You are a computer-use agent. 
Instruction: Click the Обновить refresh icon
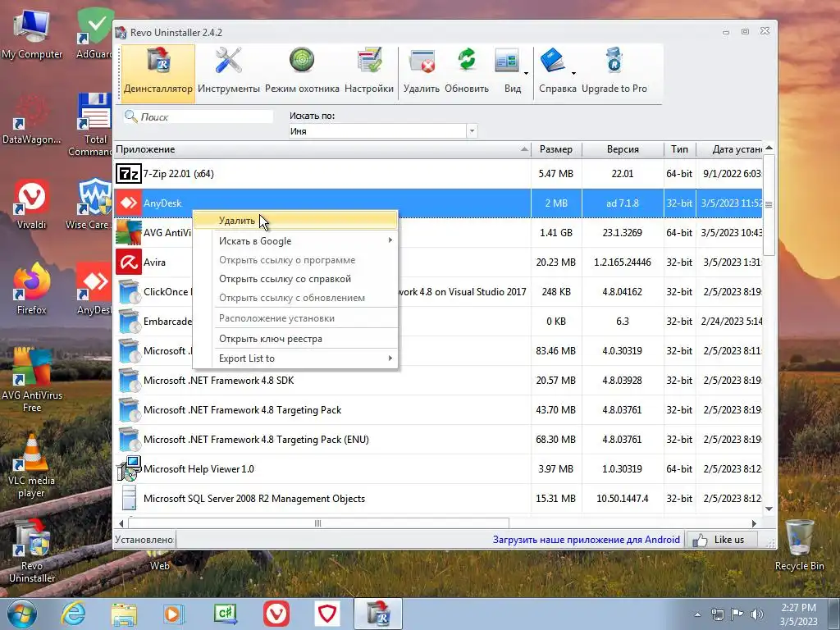(x=467, y=72)
